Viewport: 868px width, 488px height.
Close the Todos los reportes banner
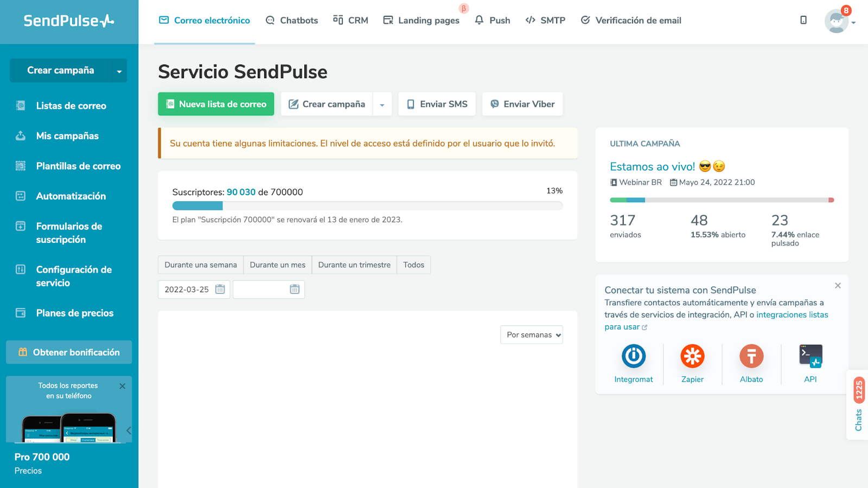tap(123, 386)
